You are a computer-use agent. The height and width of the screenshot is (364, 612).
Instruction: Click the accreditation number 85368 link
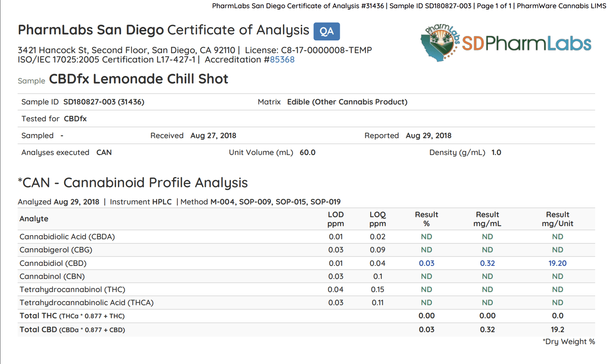tap(282, 60)
